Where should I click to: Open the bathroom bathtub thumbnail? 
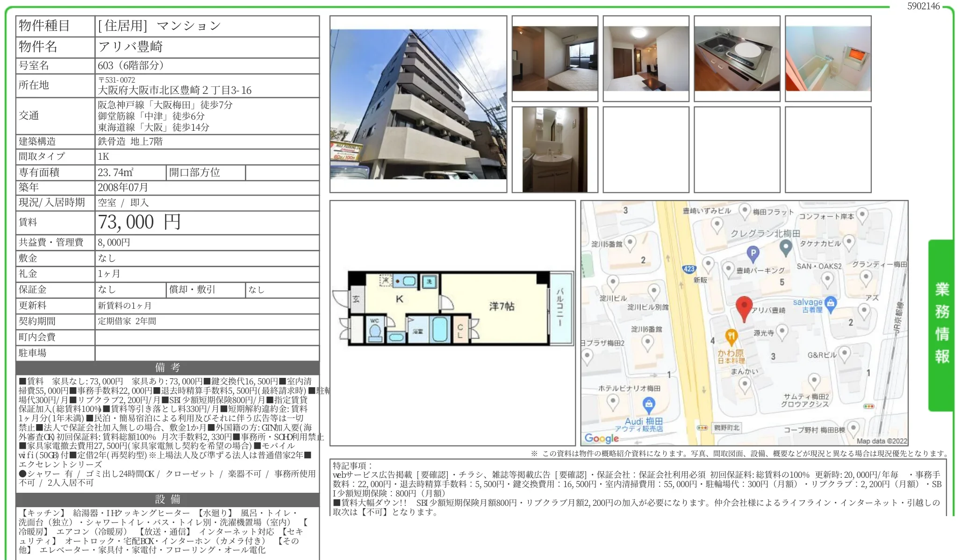(828, 58)
